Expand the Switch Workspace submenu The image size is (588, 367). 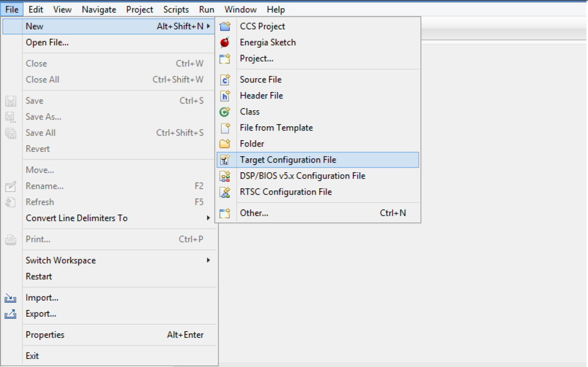click(x=60, y=260)
